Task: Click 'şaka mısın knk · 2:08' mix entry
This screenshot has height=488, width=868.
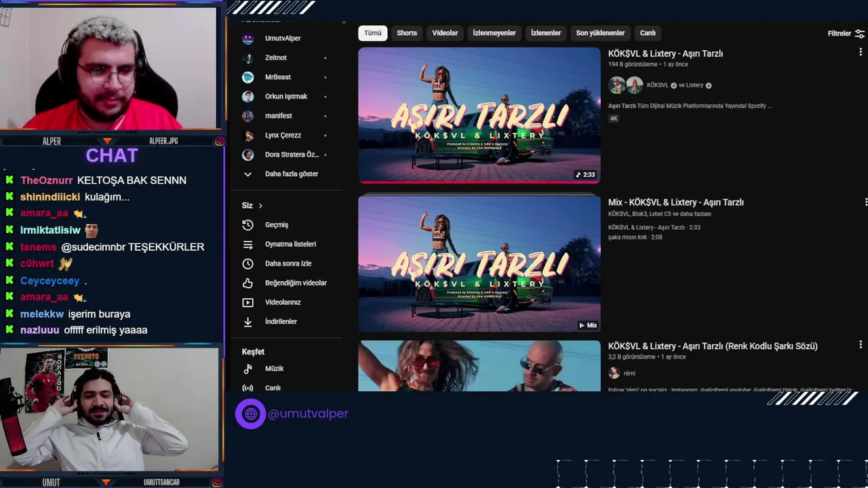Action: click(x=635, y=237)
